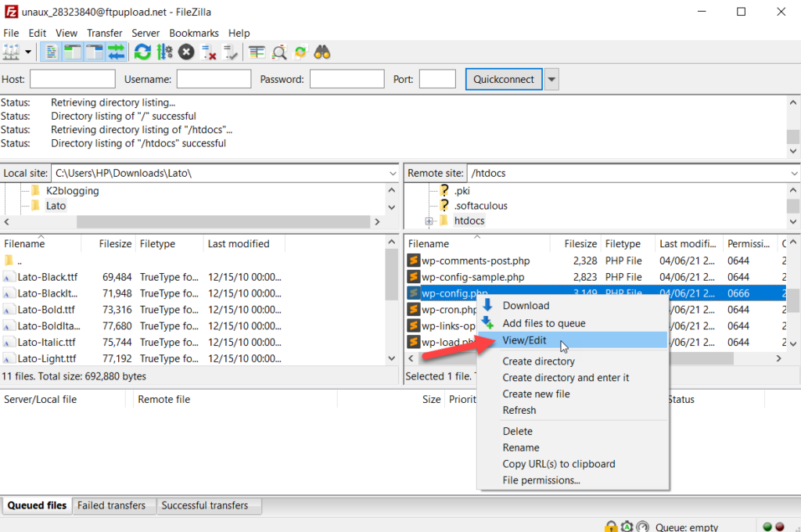This screenshot has width=801, height=532.
Task: Open the View menu
Action: point(66,33)
